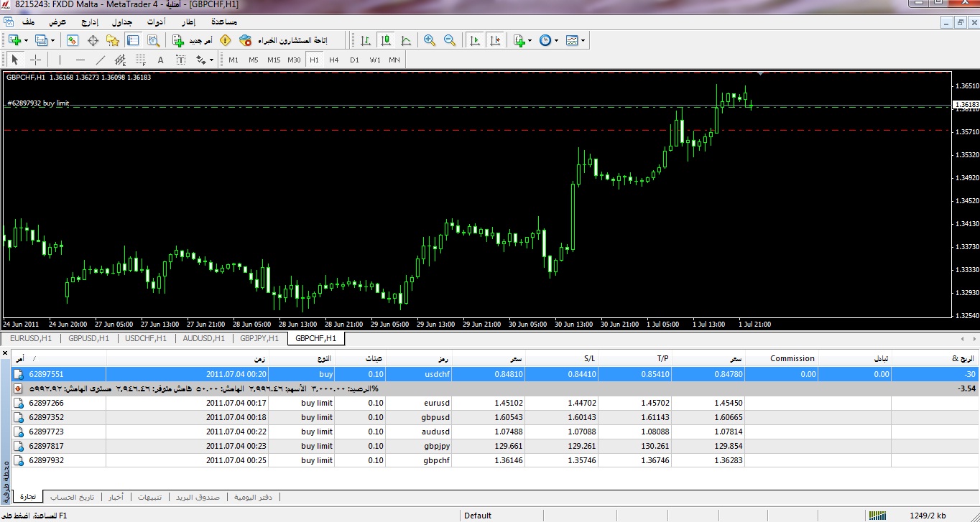Screen dimensions: 980x522
Task: Open the أخبار news tab
Action: click(x=116, y=497)
